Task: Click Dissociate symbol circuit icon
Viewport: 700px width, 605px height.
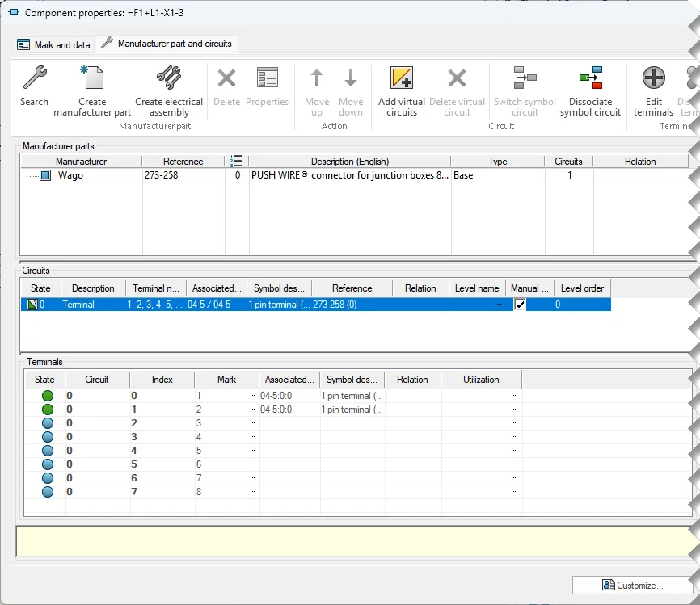Action: click(x=591, y=78)
